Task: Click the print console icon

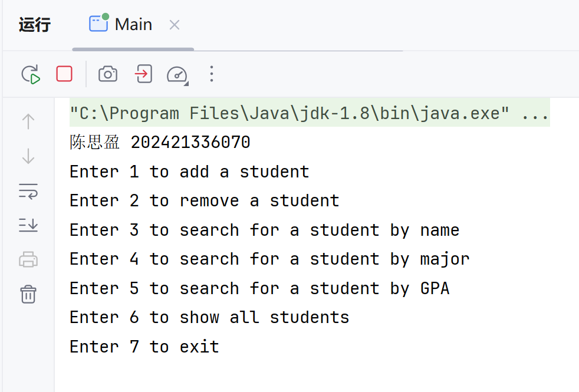Action: pos(28,259)
